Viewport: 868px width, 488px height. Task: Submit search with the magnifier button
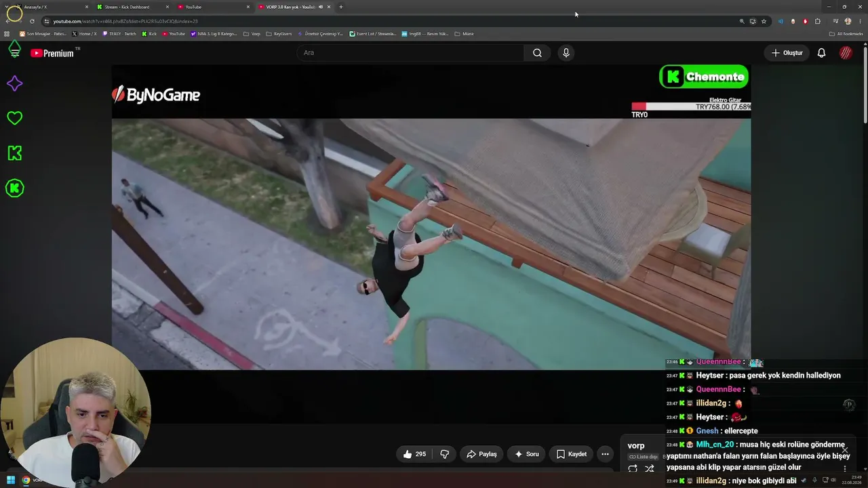coord(537,53)
